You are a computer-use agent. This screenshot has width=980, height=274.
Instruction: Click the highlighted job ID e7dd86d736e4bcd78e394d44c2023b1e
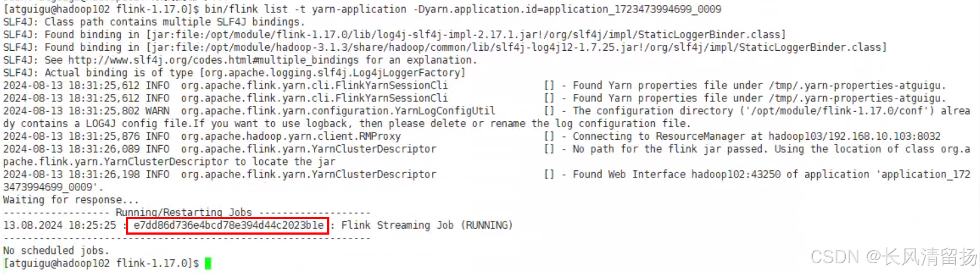pyautogui.click(x=229, y=225)
